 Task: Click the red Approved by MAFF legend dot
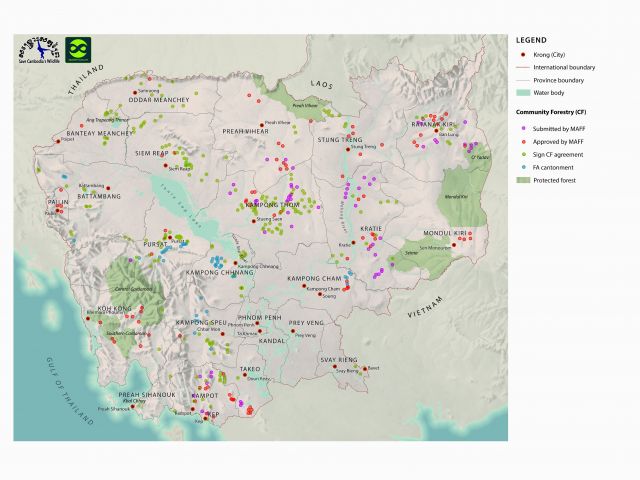tap(521, 142)
